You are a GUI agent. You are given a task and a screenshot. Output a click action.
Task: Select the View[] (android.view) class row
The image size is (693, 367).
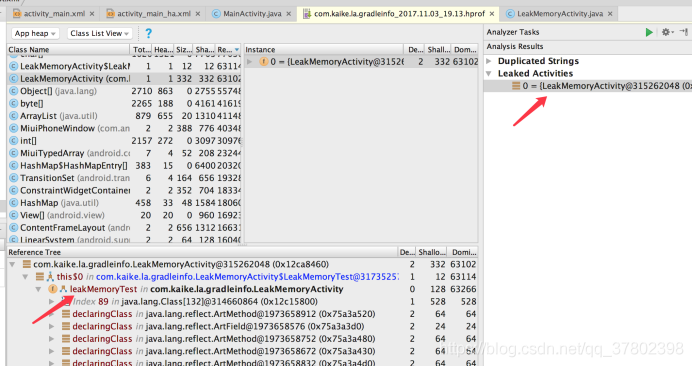pos(125,215)
